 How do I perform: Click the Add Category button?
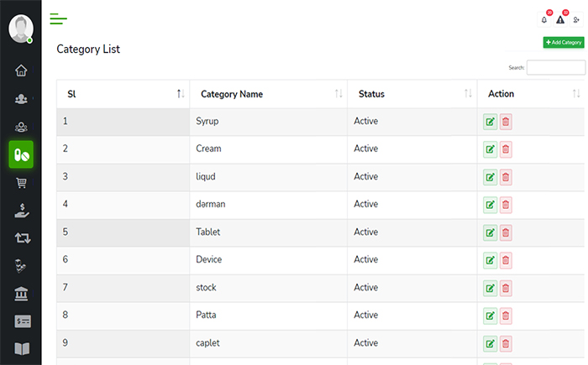click(563, 42)
